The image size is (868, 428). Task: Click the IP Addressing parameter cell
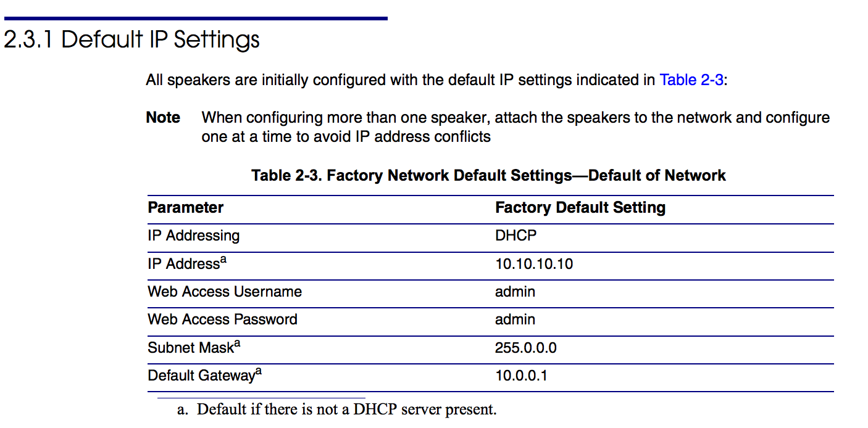pyautogui.click(x=193, y=236)
